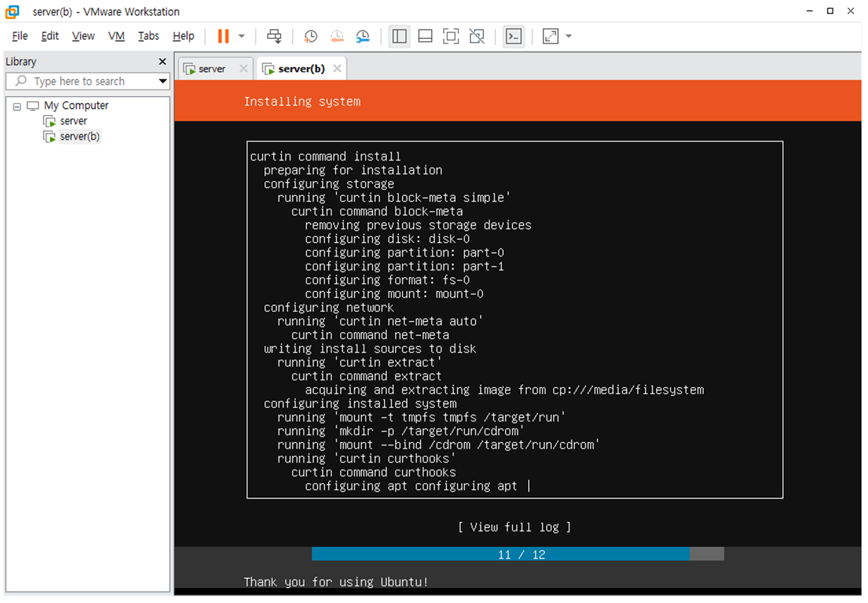Open the snapshot manager
The image size is (868, 603).
(x=363, y=36)
